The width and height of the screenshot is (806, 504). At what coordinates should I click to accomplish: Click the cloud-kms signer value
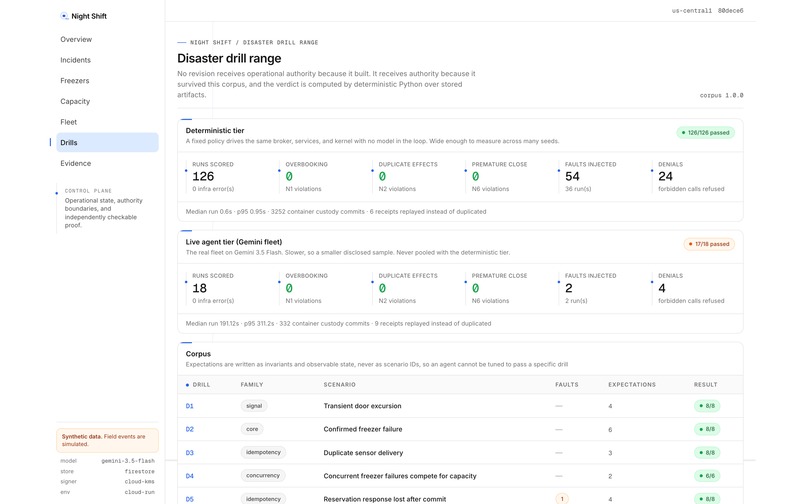pyautogui.click(x=139, y=481)
